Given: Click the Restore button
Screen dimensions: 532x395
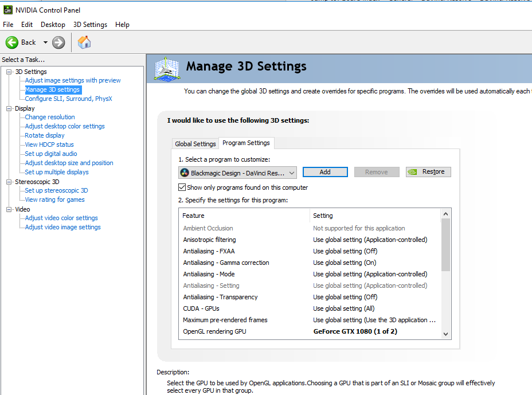Looking at the screenshot, I should pyautogui.click(x=428, y=172).
